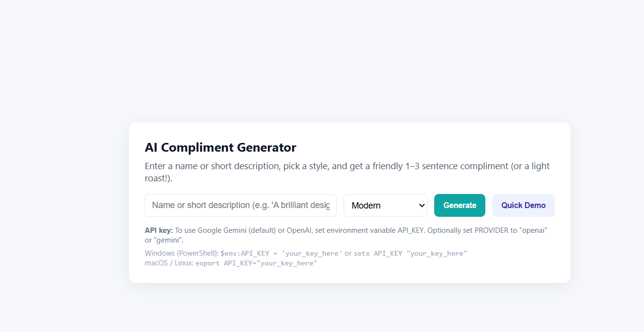Screen dimensions: 644x332
Task: Click the word "OpenAI" in the API note
Action: click(x=299, y=230)
